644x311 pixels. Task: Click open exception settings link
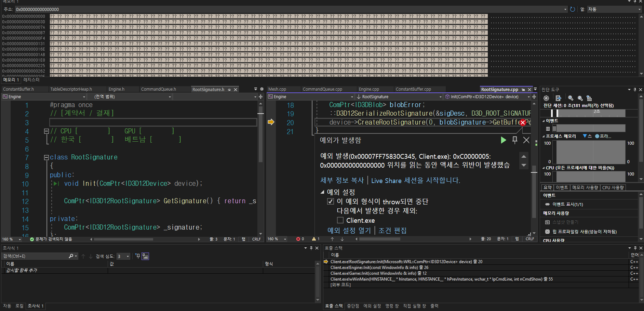tap(349, 231)
